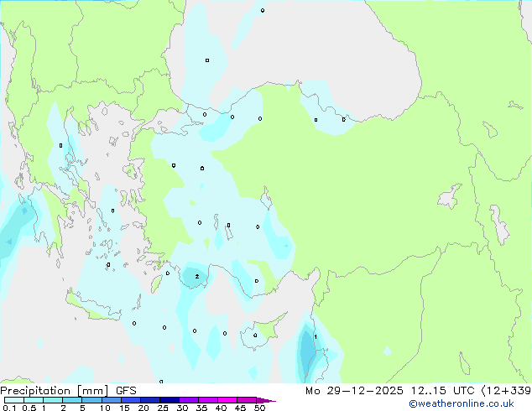The width and height of the screenshot is (532, 411).
Task: Select the 1–2 mm legend color swatch
Action: click(x=53, y=400)
